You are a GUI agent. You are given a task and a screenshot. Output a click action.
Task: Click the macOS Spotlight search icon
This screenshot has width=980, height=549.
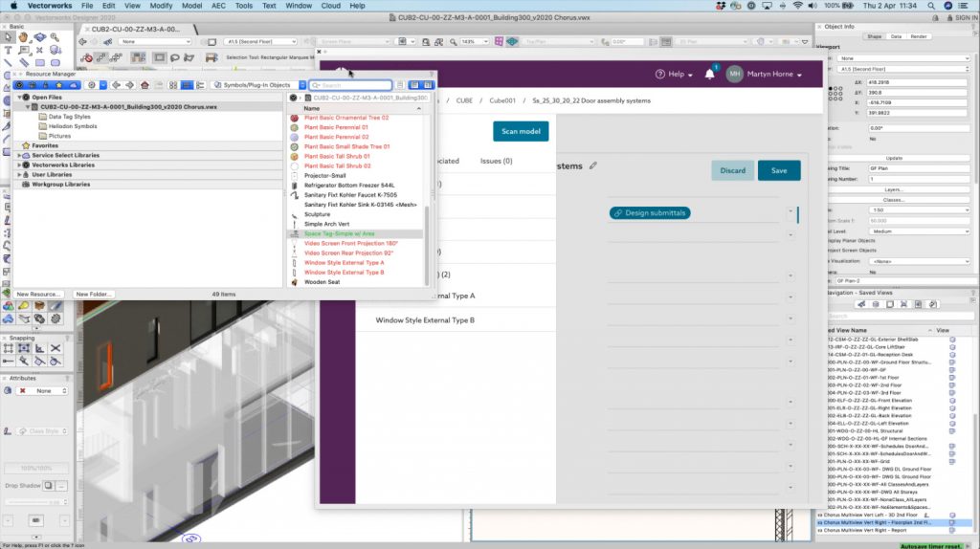click(931, 6)
